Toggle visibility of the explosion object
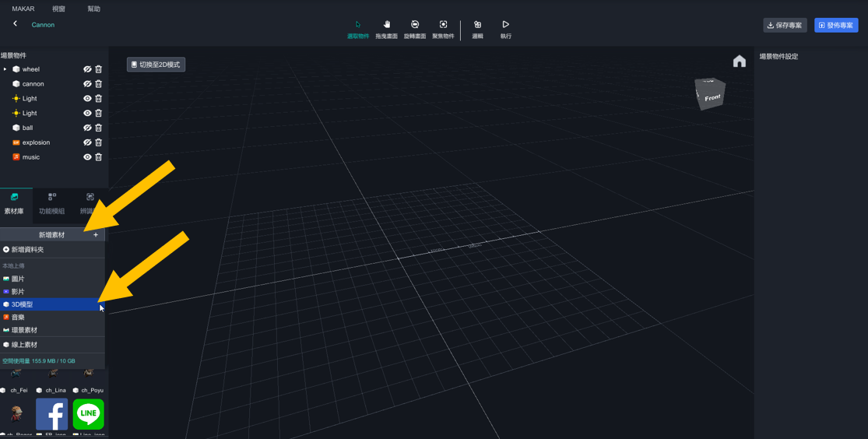The image size is (868, 439). 87,142
